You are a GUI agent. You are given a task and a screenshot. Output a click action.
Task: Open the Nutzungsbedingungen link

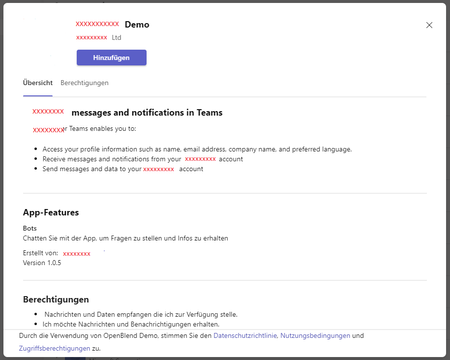(315, 336)
